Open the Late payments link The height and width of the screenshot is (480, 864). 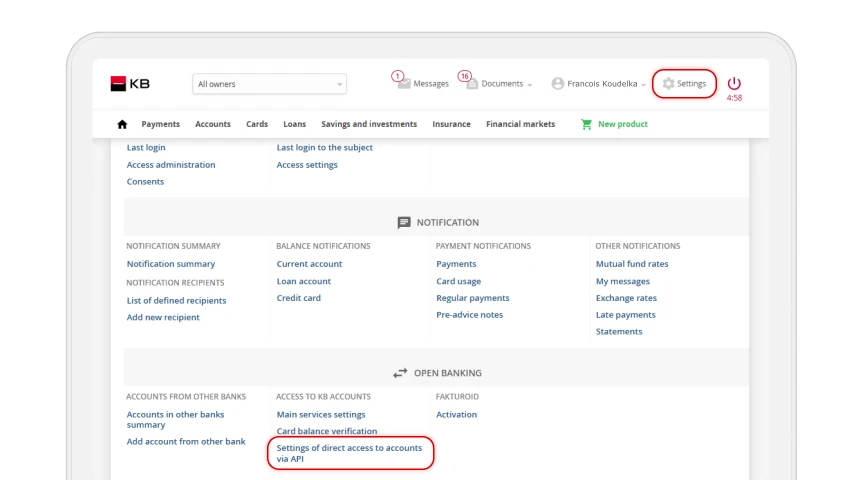click(625, 314)
